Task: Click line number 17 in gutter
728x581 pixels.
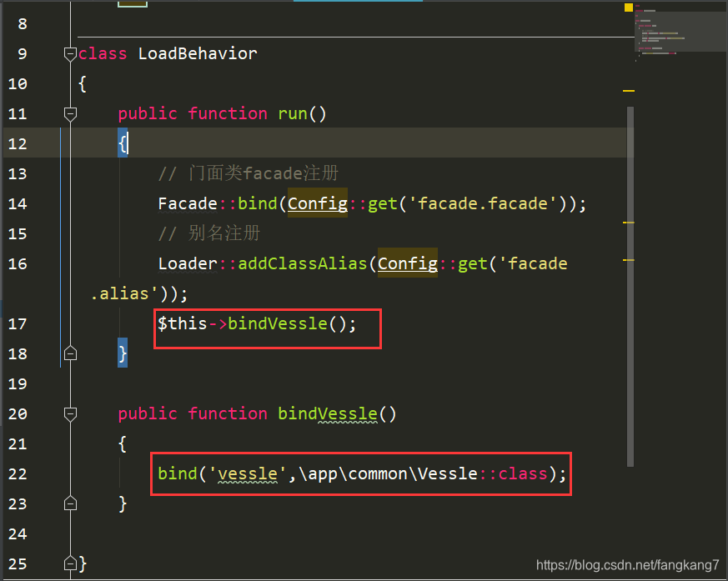Action: (18, 324)
